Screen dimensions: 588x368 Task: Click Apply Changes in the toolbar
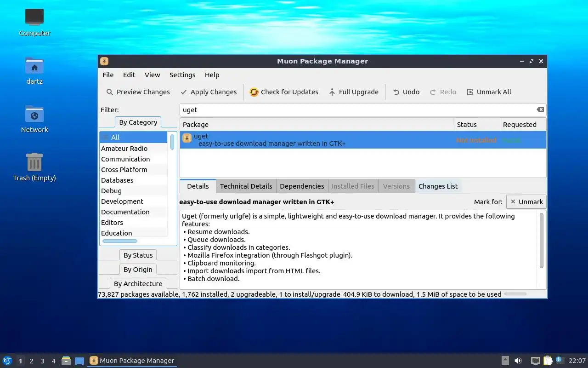pyautogui.click(x=209, y=92)
